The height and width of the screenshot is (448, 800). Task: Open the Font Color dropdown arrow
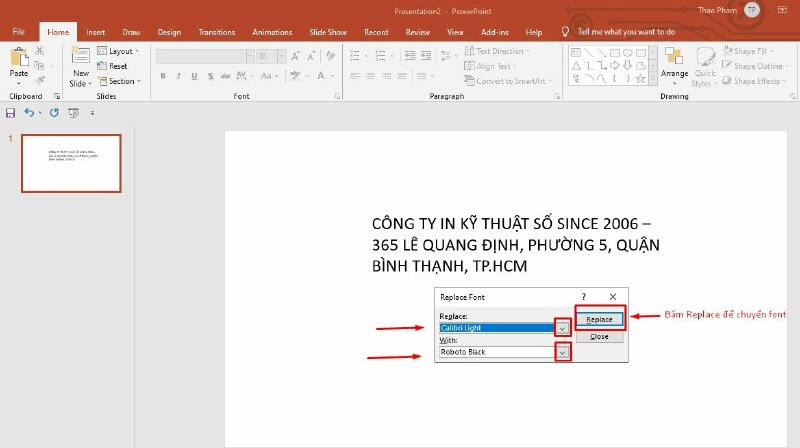point(332,76)
